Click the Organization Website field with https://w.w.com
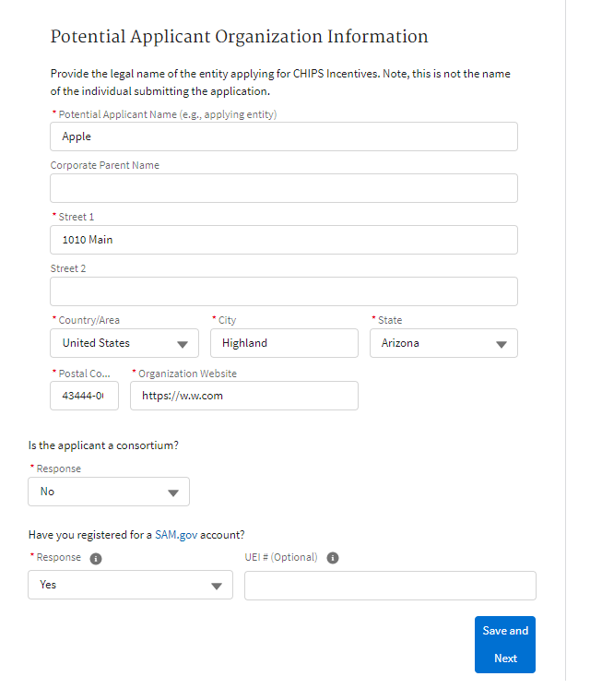Screen dimensions: 602x700 tap(244, 396)
